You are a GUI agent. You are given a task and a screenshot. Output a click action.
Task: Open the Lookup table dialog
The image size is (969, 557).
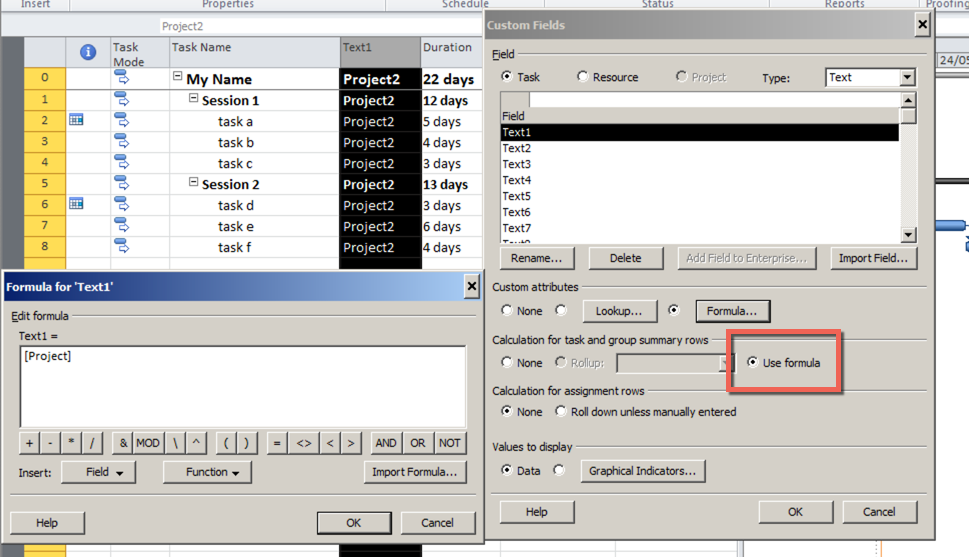[619, 311]
